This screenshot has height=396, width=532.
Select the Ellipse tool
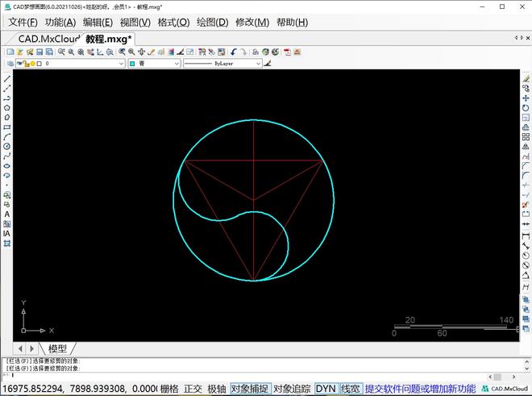[6, 165]
